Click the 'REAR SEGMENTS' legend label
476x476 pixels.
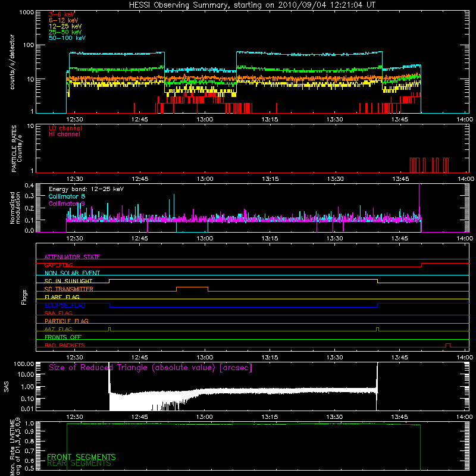(79, 464)
